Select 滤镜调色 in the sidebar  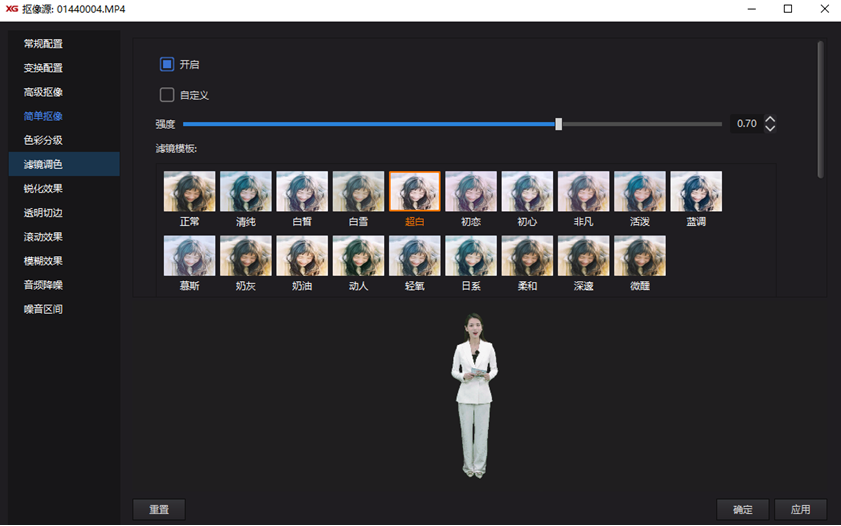tap(64, 164)
